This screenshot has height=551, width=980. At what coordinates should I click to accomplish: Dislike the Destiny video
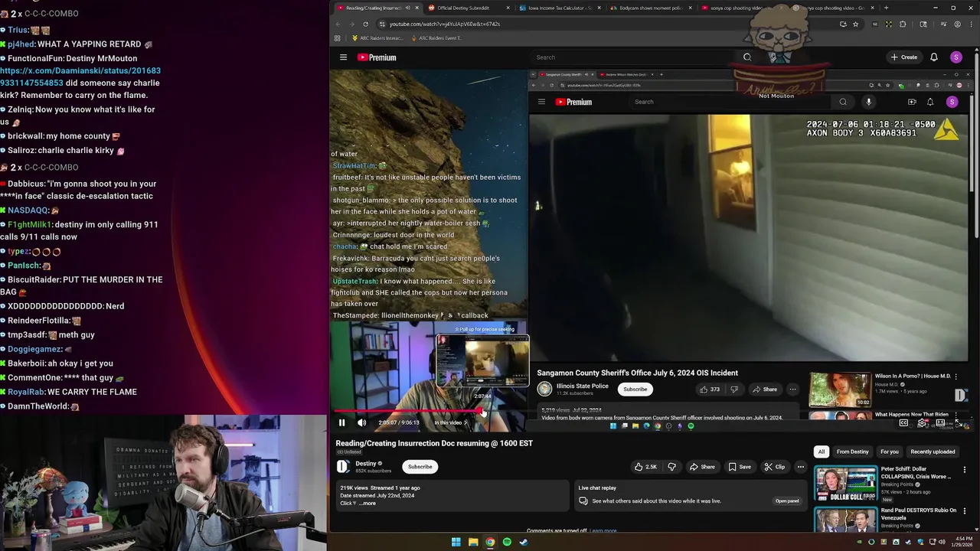[671, 467]
